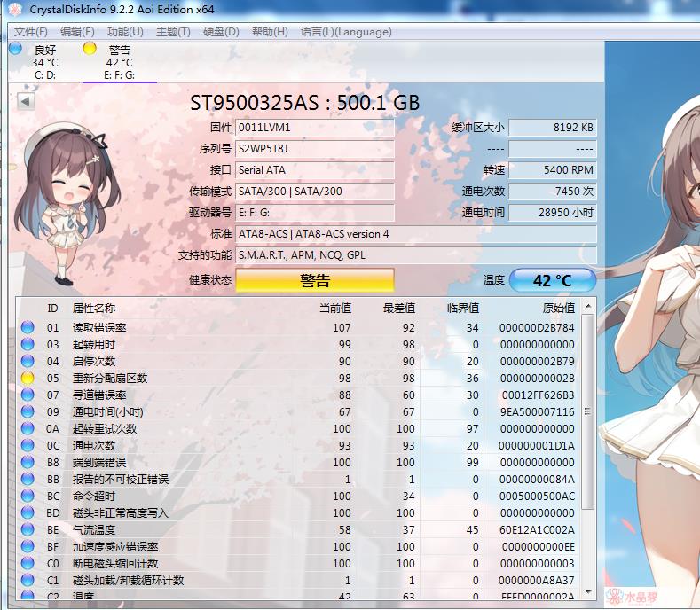Click the 当前值 column header
The image size is (700, 610).
(x=335, y=308)
